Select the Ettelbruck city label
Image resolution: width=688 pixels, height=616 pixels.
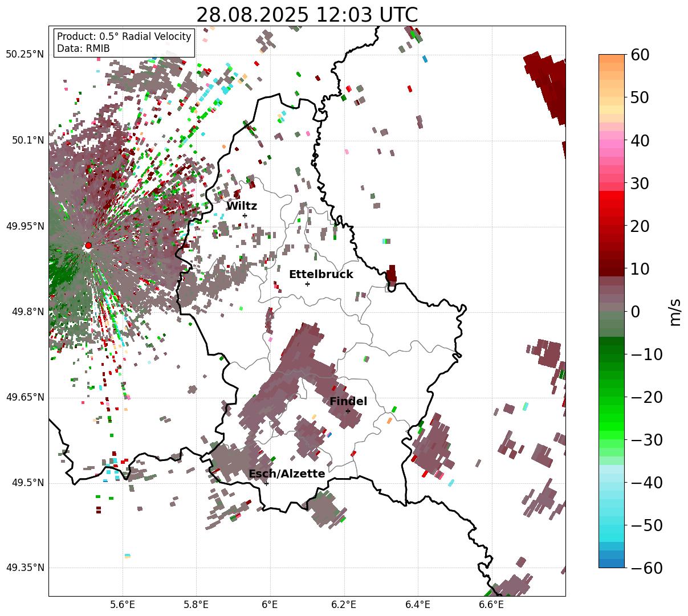pos(321,274)
